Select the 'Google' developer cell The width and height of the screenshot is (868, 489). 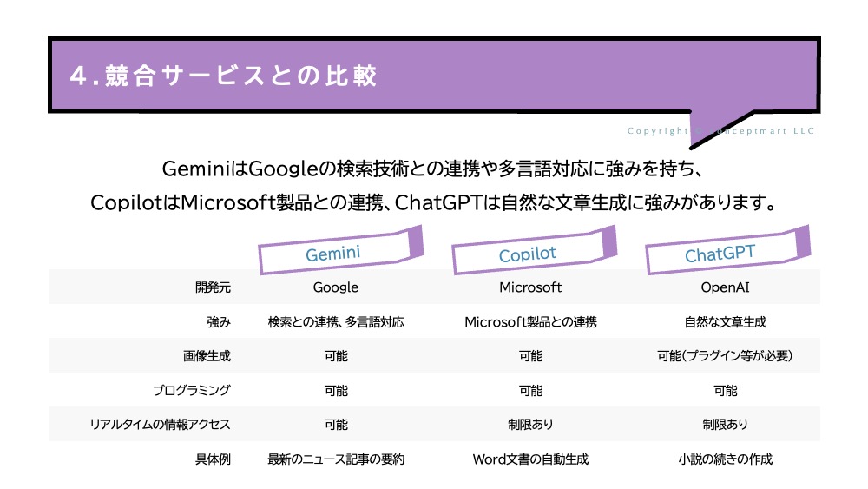click(335, 287)
